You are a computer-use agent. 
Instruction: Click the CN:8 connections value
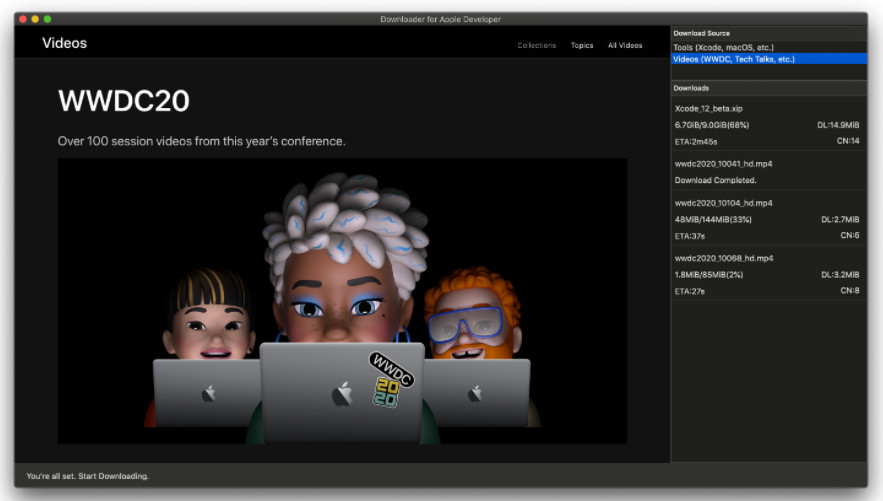pos(850,290)
